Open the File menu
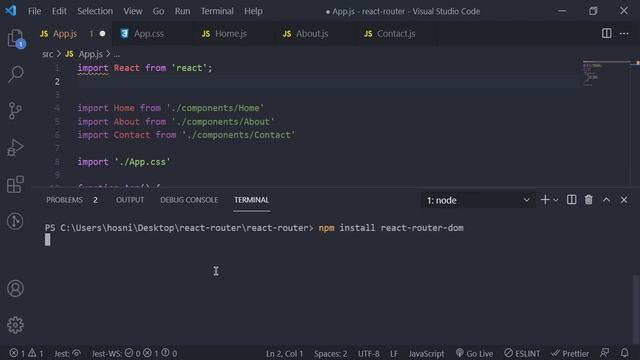This screenshot has height=360, width=640. point(34,11)
